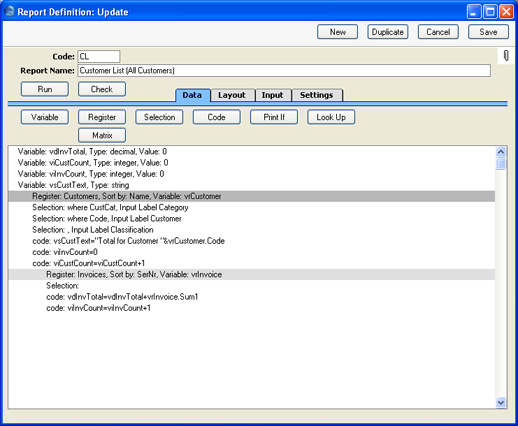Click the scrollbar up arrow
This screenshot has width=518, height=426.
(500, 152)
